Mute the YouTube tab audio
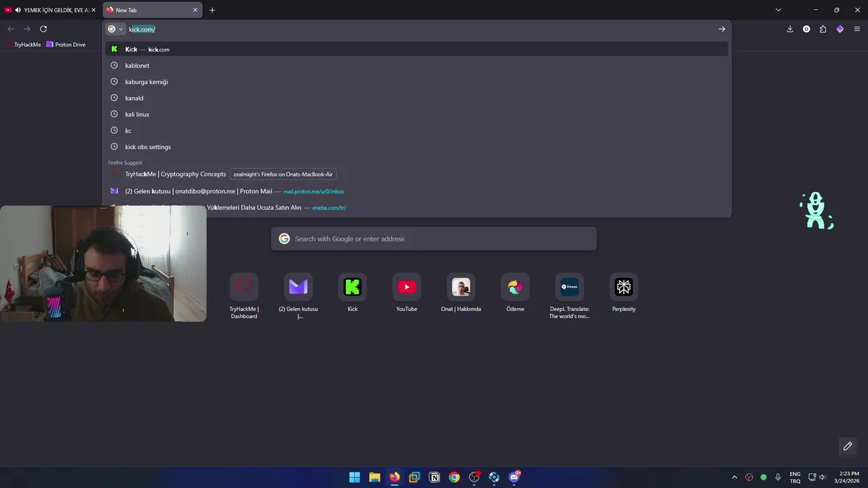This screenshot has width=868, height=488. pos(17,10)
